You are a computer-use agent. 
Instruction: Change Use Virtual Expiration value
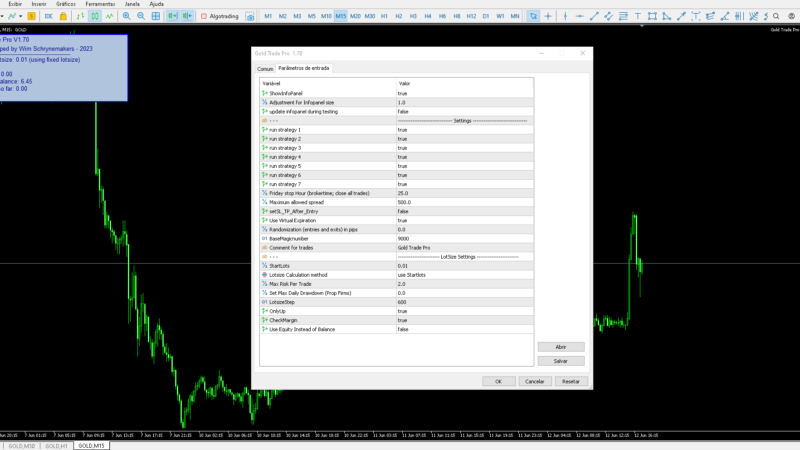465,220
